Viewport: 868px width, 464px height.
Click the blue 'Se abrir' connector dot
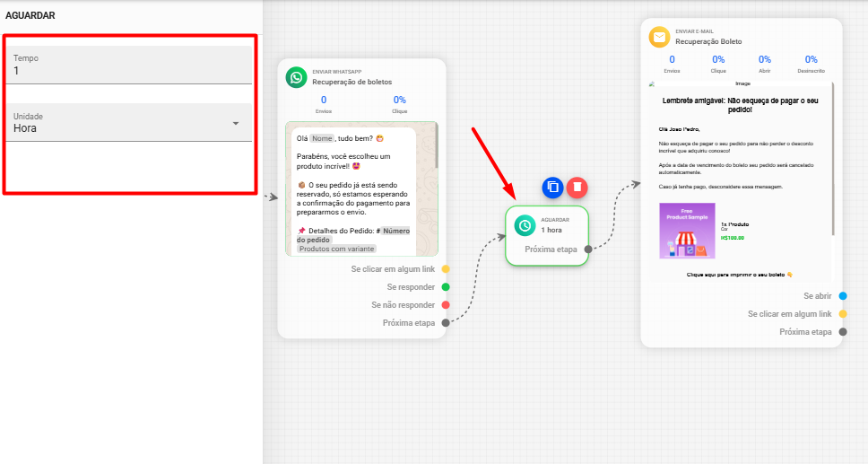[x=843, y=296]
